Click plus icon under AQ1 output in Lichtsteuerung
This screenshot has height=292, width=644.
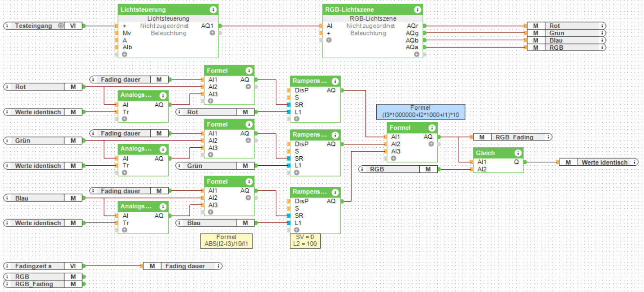point(213,33)
